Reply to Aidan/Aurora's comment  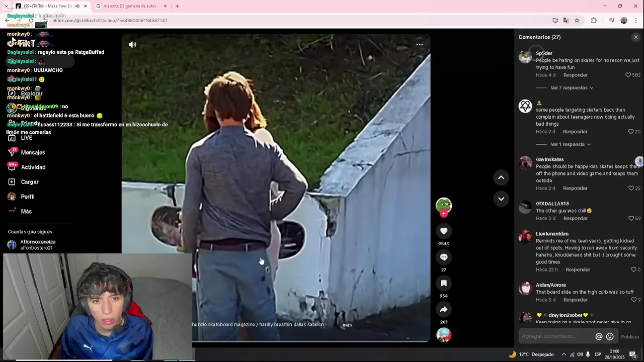pyautogui.click(x=576, y=300)
